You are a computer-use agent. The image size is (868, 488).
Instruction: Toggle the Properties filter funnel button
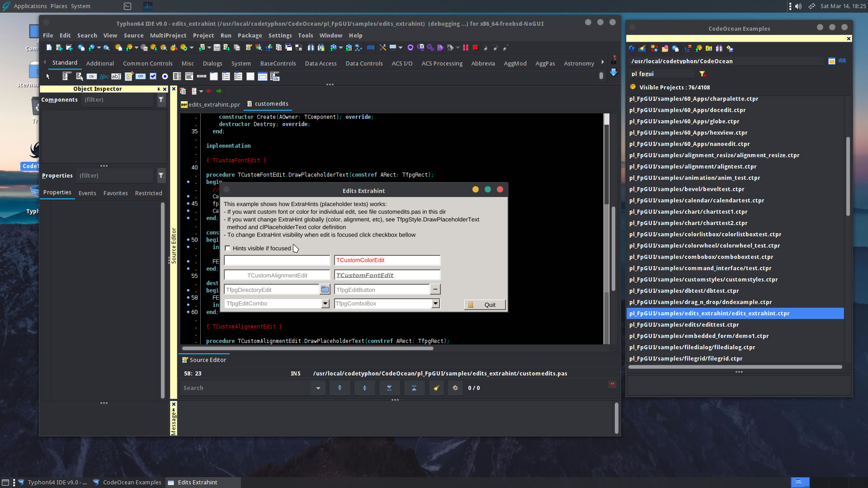(x=161, y=175)
